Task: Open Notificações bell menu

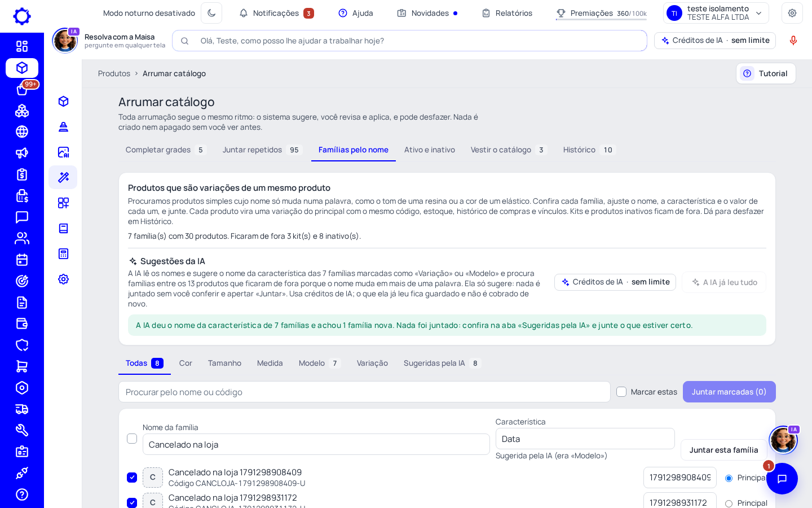Action: (276, 13)
